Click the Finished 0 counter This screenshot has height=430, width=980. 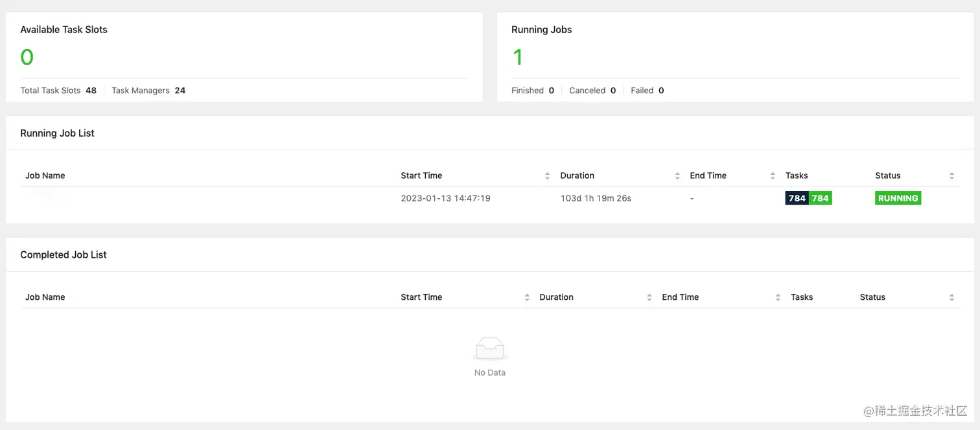(x=533, y=90)
